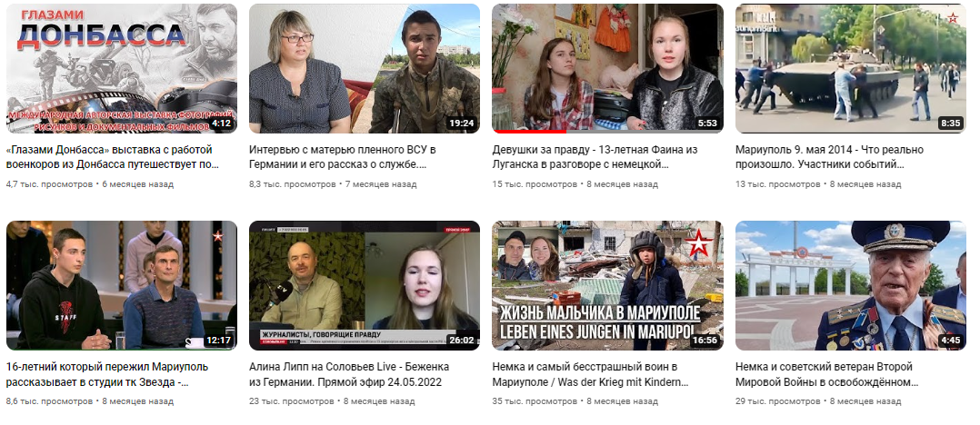The image size is (980, 425).
Task: Click the red star logo on Мариуполь boy thumbnail
Action: click(x=697, y=243)
